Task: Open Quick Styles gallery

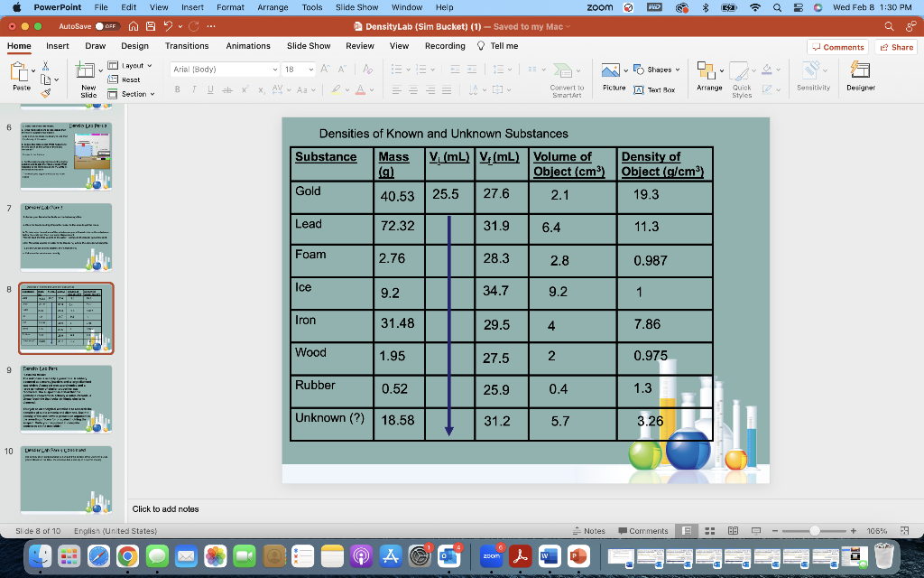Action: click(x=742, y=79)
